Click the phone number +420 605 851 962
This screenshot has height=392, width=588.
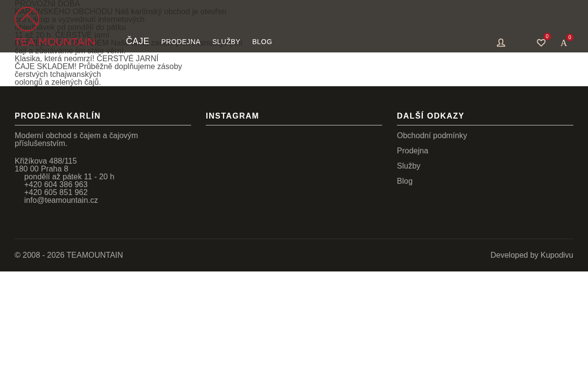[x=56, y=192]
